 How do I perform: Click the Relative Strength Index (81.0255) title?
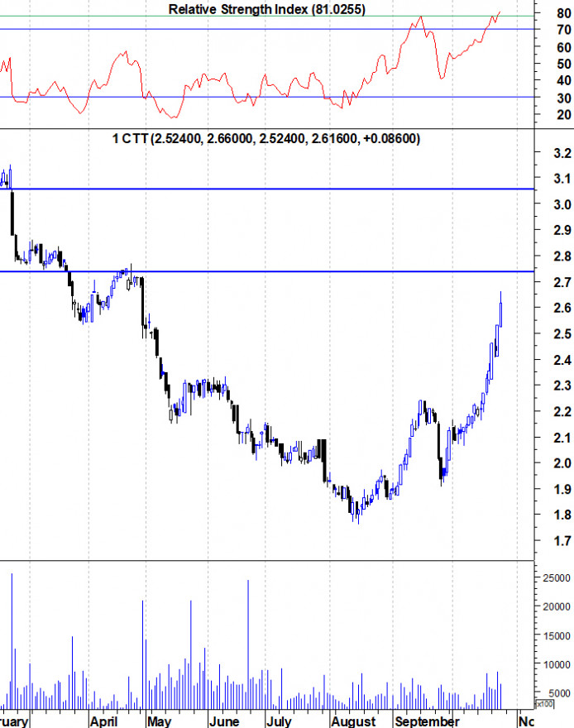click(x=267, y=9)
